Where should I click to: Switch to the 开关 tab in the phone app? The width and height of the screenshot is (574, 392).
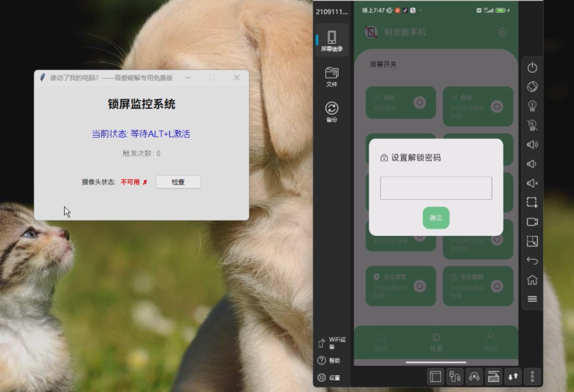(x=436, y=342)
